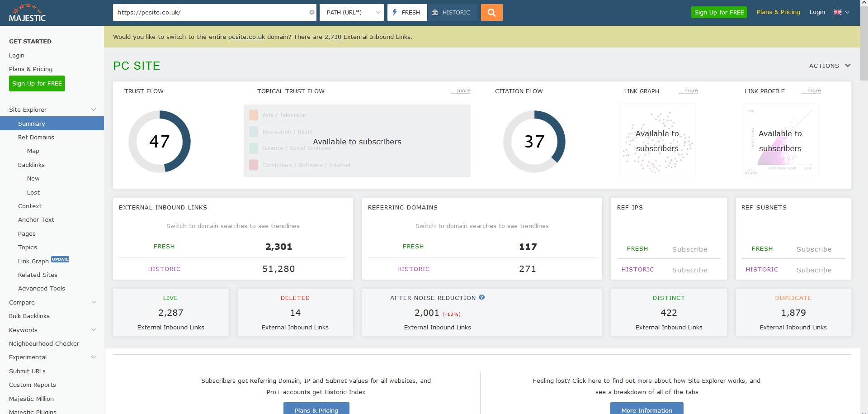Click the Link Graph thumbnail
868x414 pixels.
pos(657,140)
